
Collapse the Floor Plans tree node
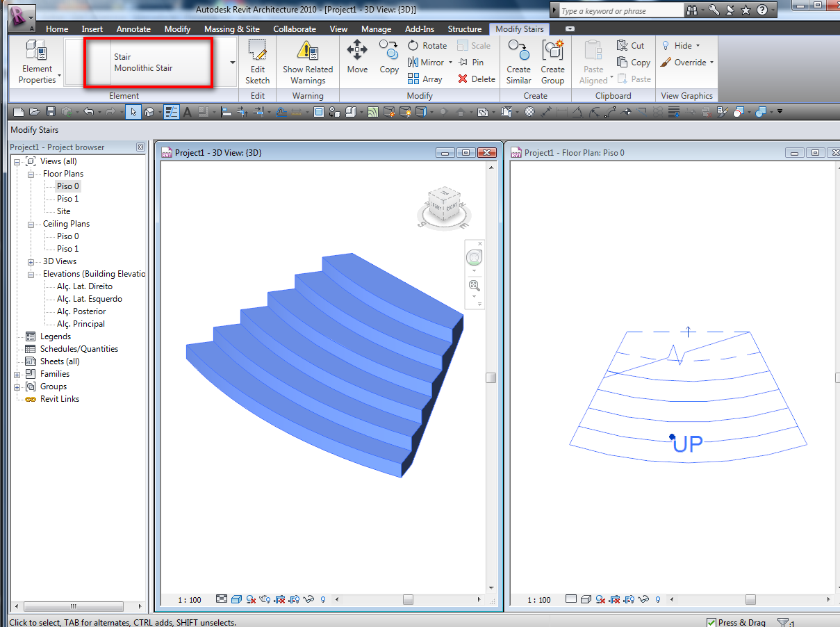(31, 174)
